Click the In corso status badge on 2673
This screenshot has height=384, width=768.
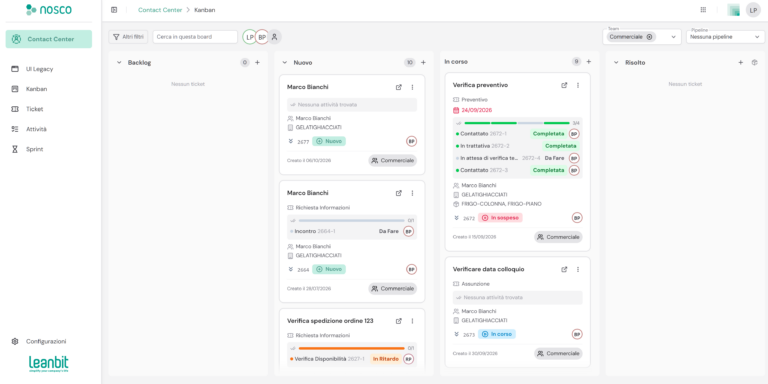point(497,334)
